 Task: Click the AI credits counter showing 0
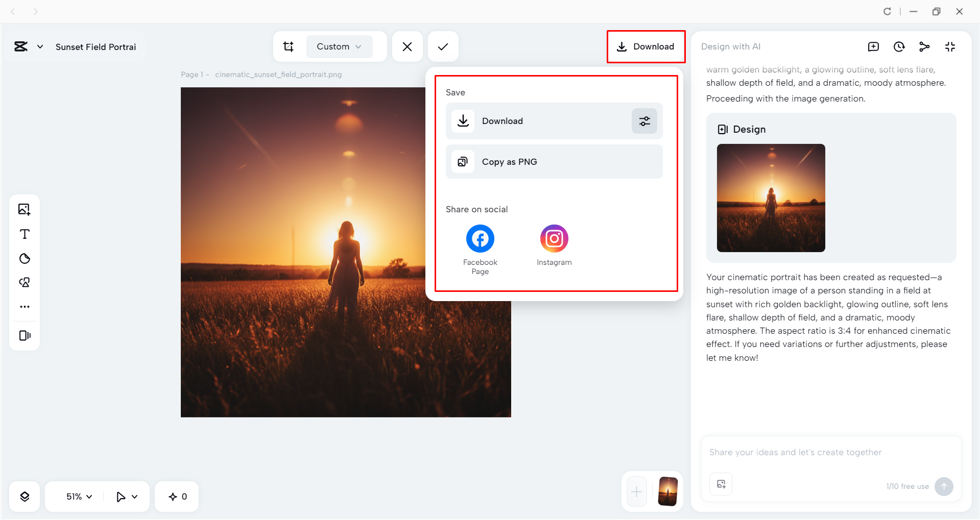pos(178,497)
